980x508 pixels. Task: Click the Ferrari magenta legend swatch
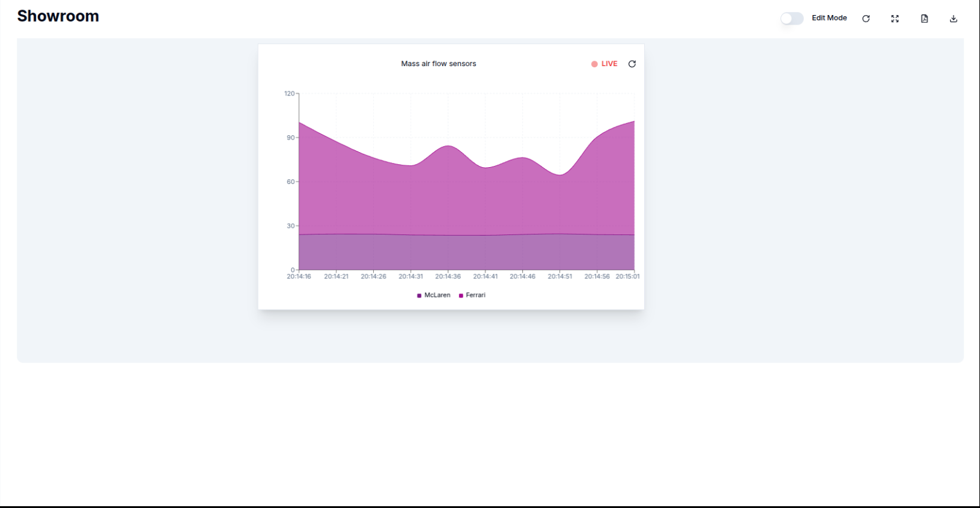(461, 296)
